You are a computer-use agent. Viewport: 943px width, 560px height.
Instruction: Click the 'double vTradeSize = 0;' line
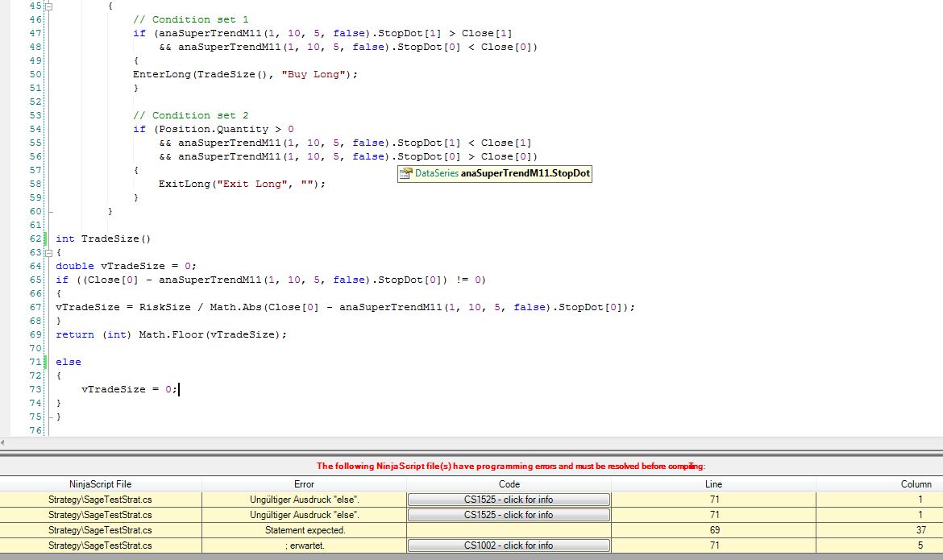tap(126, 266)
